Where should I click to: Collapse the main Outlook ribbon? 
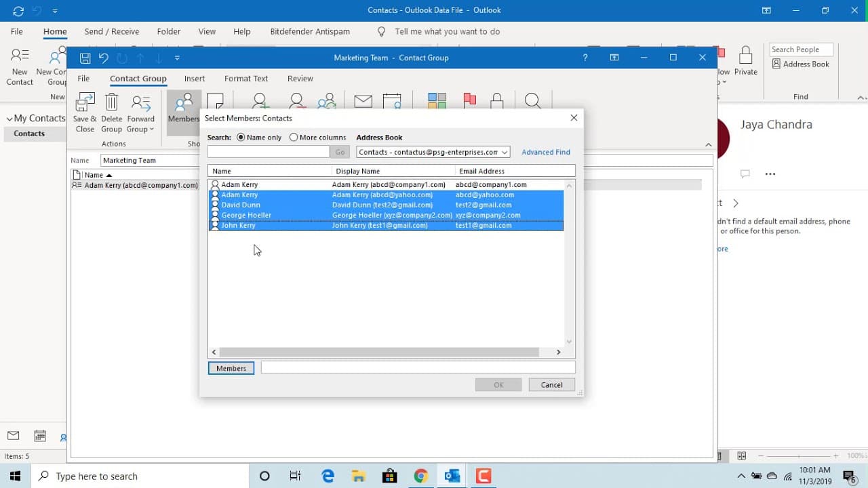pyautogui.click(x=861, y=98)
